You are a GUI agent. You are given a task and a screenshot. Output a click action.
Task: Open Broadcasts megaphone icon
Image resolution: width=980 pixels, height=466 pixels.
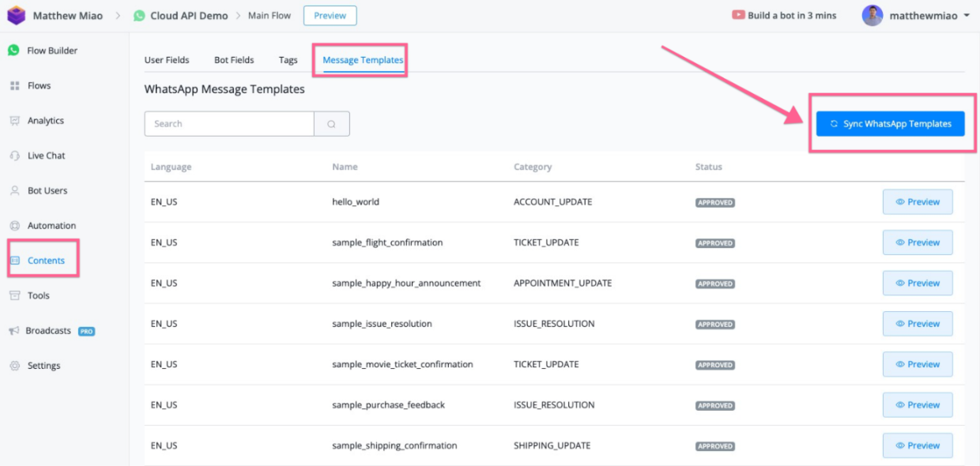13,331
